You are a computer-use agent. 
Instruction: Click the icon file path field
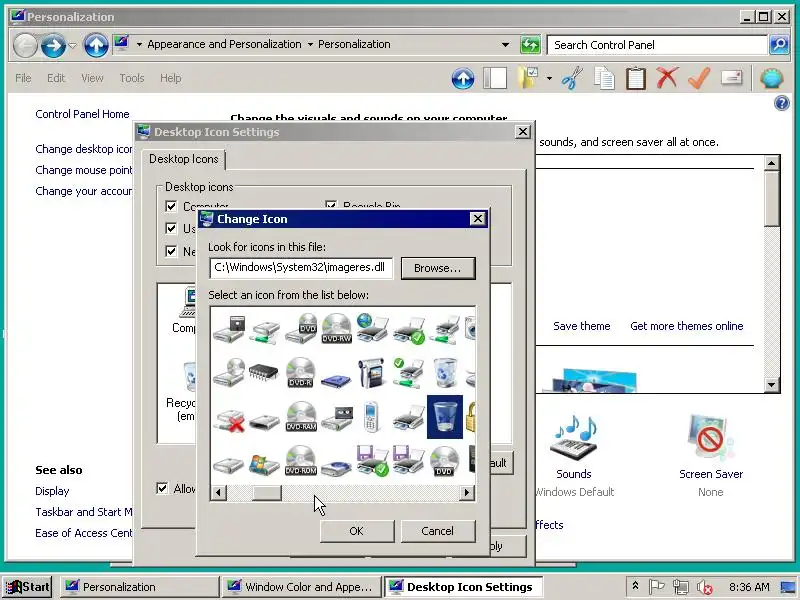pyautogui.click(x=301, y=268)
